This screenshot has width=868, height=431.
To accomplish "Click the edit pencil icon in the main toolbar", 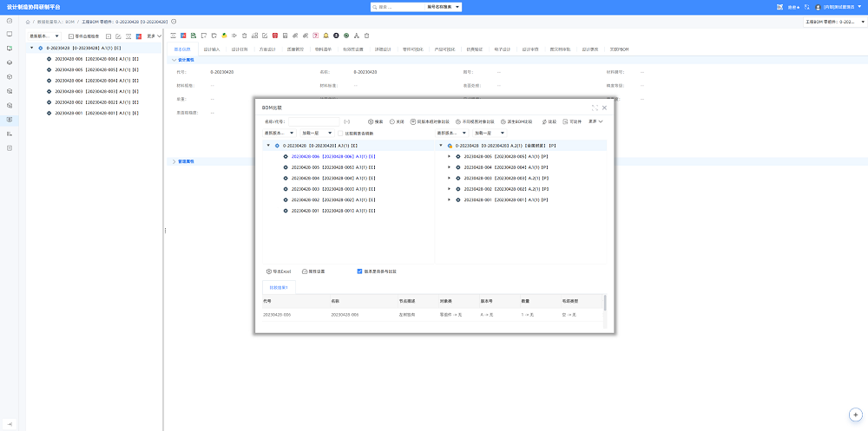I will (x=265, y=36).
